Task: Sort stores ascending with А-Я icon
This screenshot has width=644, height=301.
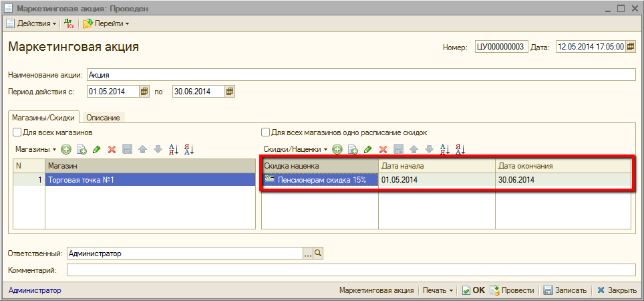Action: pos(173,149)
